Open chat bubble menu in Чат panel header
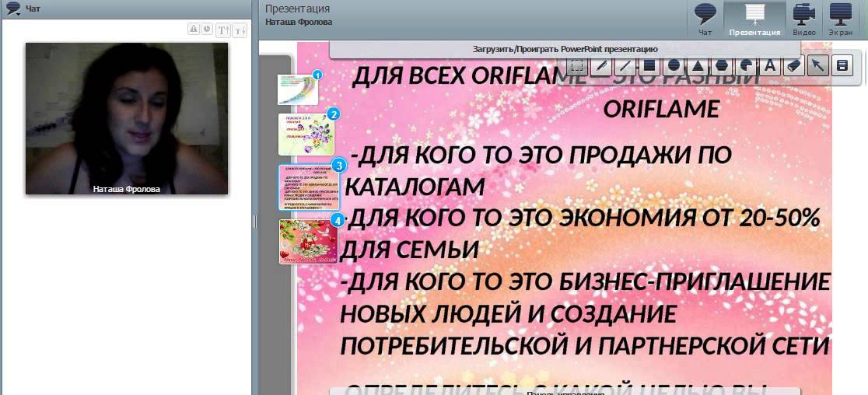This screenshot has height=395, width=868. (x=12, y=9)
